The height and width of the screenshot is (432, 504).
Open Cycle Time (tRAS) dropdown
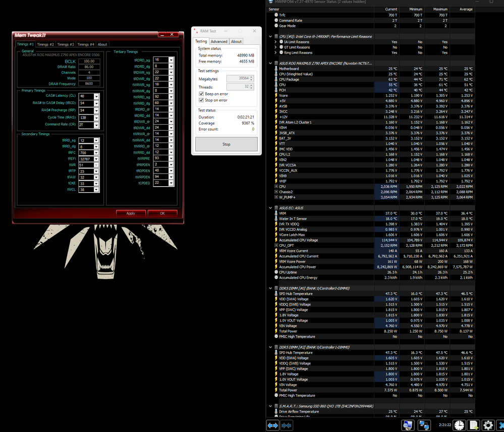coord(96,118)
